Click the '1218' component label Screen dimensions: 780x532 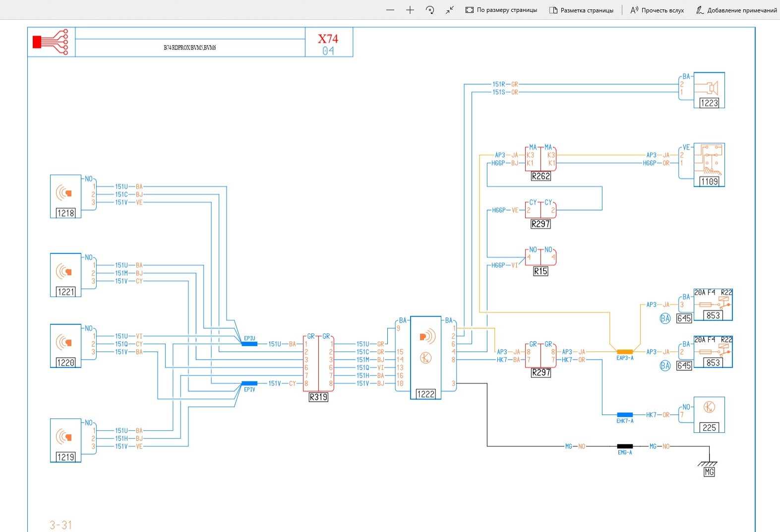click(x=66, y=213)
